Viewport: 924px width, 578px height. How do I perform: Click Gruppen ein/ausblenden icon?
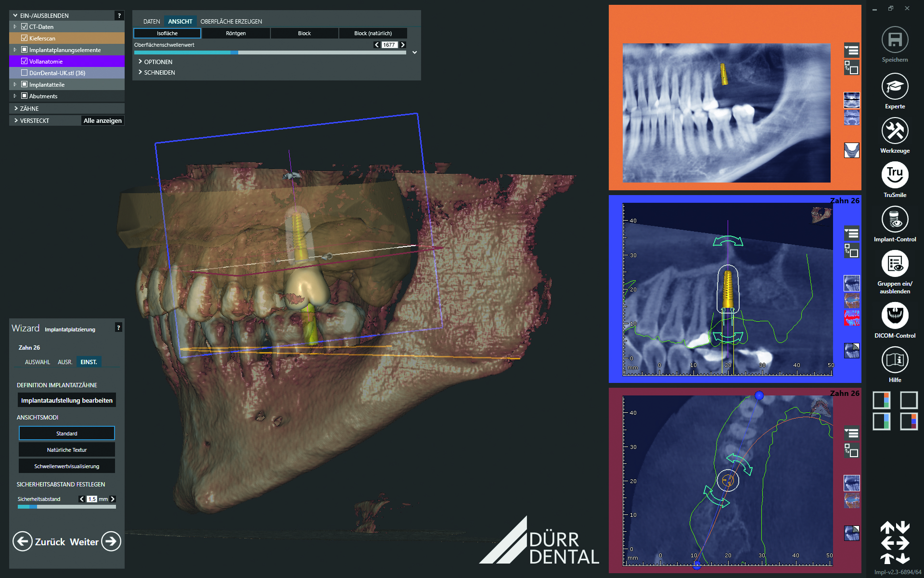pos(895,264)
